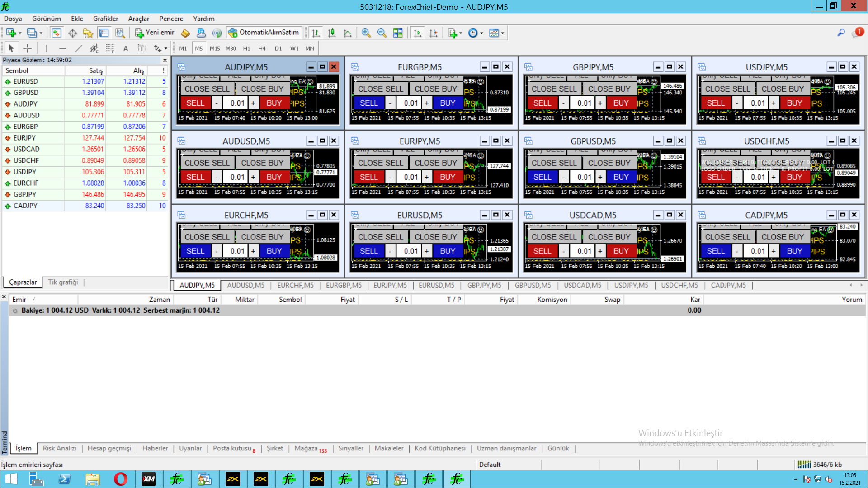The height and width of the screenshot is (488, 868).
Task: Open the Araçlar menu
Action: click(x=138, y=19)
